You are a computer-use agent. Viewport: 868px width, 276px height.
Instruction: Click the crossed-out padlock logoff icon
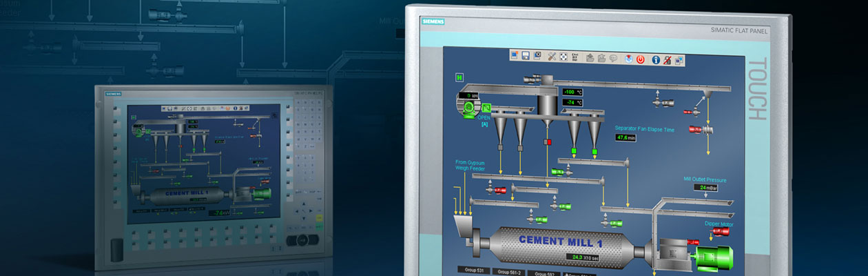667,60
